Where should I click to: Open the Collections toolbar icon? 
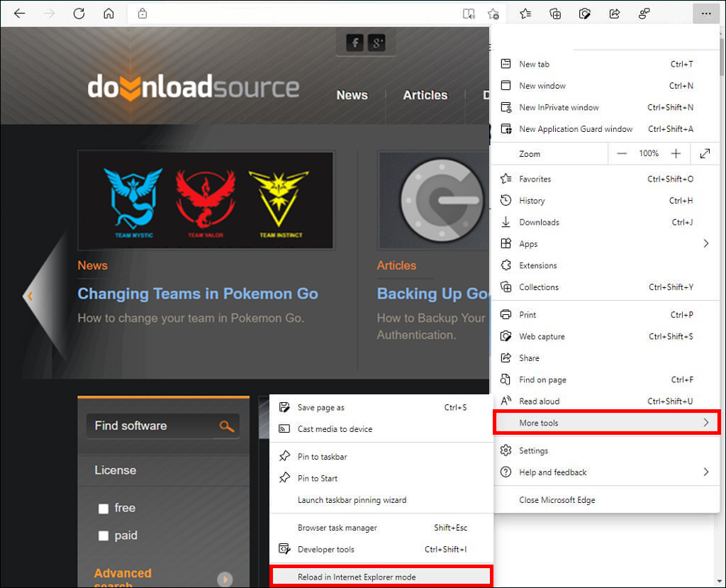click(x=554, y=14)
